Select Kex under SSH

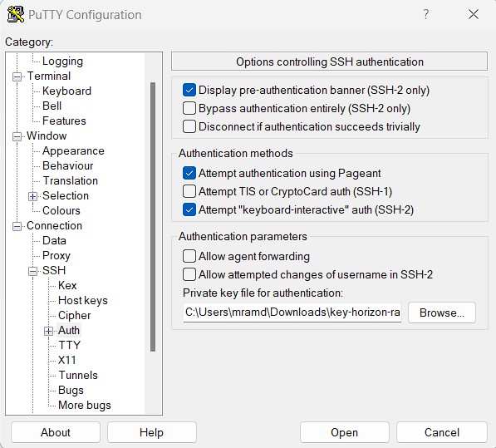[67, 285]
